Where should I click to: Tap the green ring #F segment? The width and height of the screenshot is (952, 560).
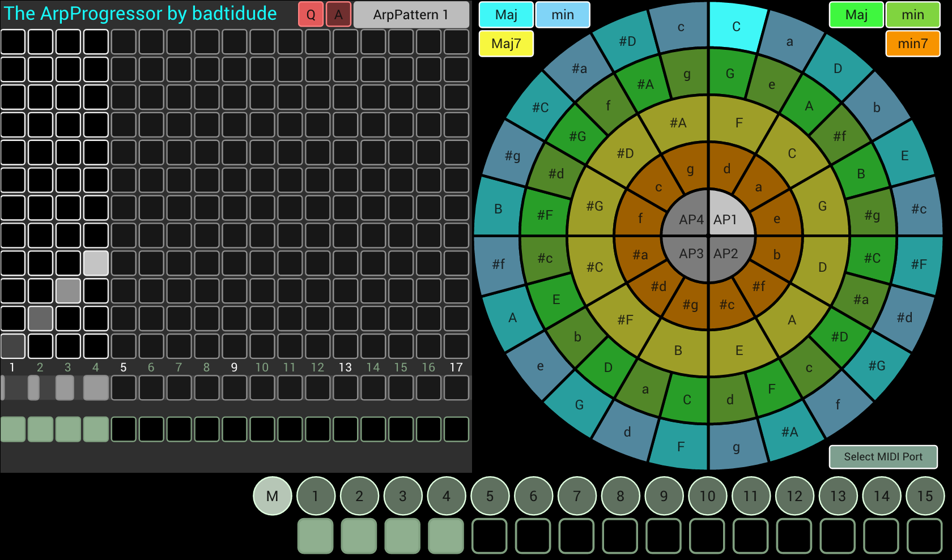click(x=545, y=215)
